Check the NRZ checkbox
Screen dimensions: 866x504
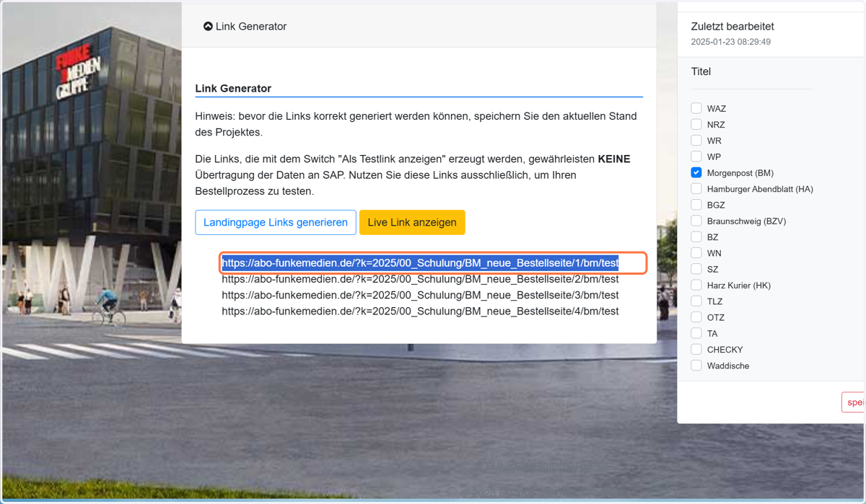696,124
